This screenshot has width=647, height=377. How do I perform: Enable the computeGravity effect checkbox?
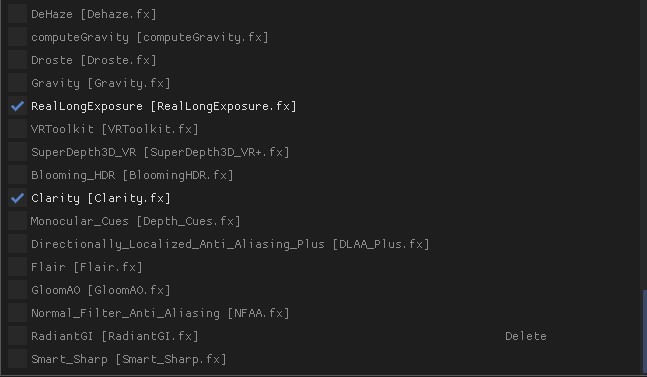point(17,37)
